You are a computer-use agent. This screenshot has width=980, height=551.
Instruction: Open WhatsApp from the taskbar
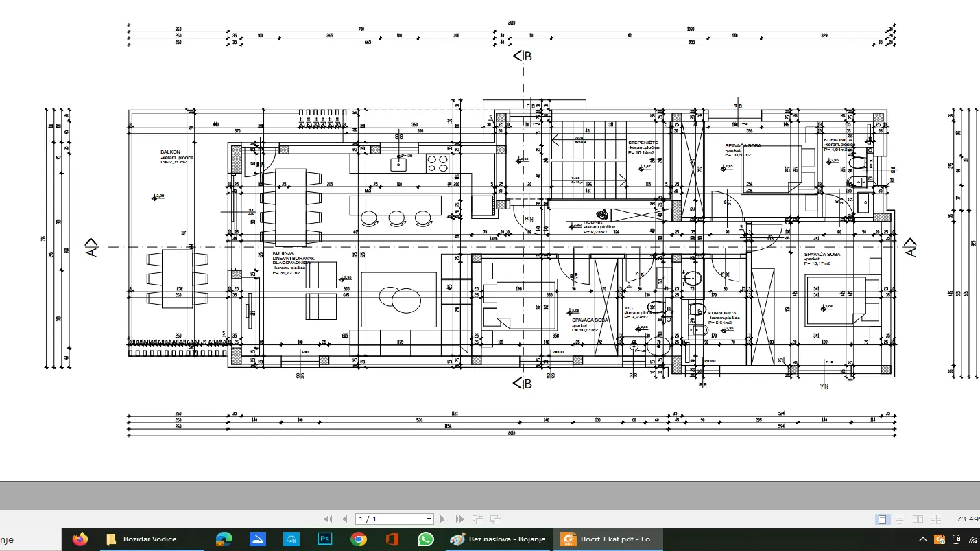click(x=425, y=539)
